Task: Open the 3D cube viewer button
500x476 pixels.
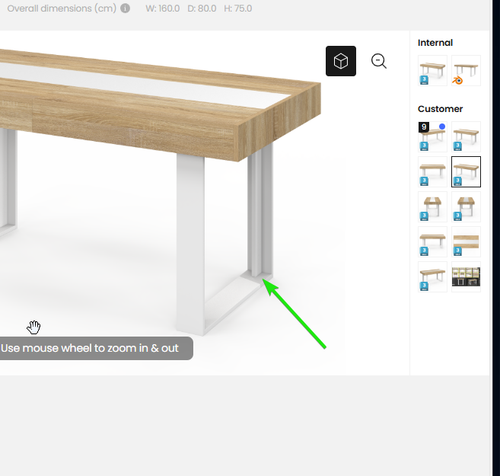Action: click(341, 61)
